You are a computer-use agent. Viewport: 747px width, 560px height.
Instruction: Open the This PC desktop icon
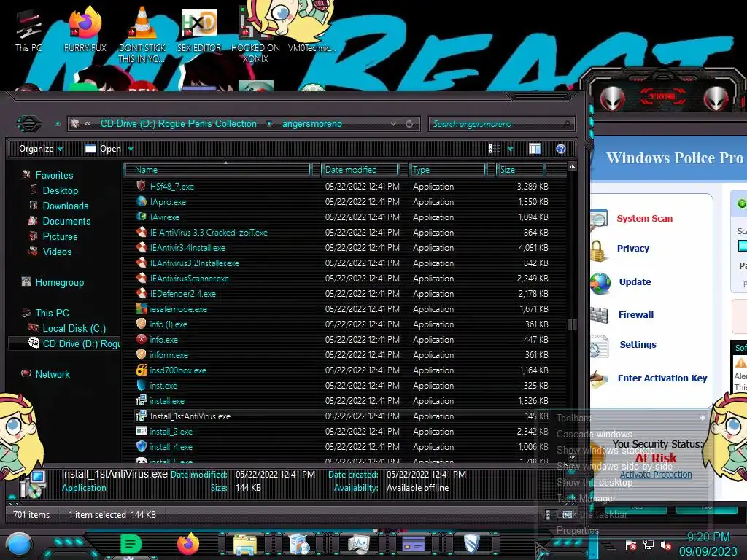(x=28, y=31)
